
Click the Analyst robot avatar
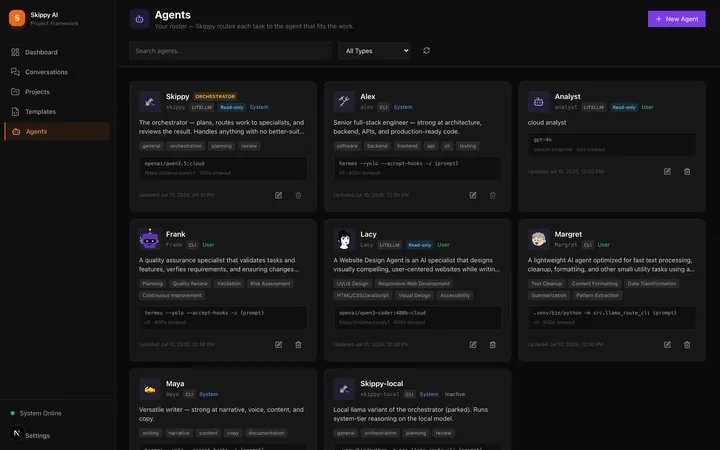click(538, 101)
